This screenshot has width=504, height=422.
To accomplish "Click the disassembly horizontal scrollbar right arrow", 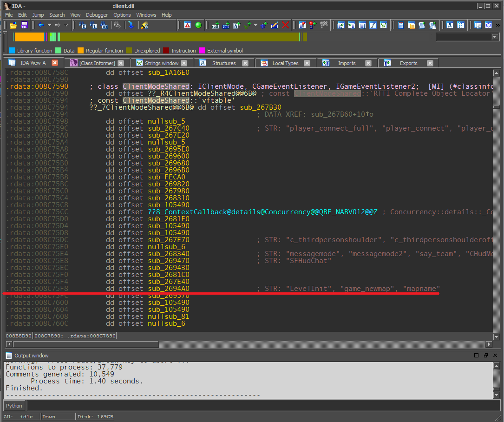I will (489, 344).
